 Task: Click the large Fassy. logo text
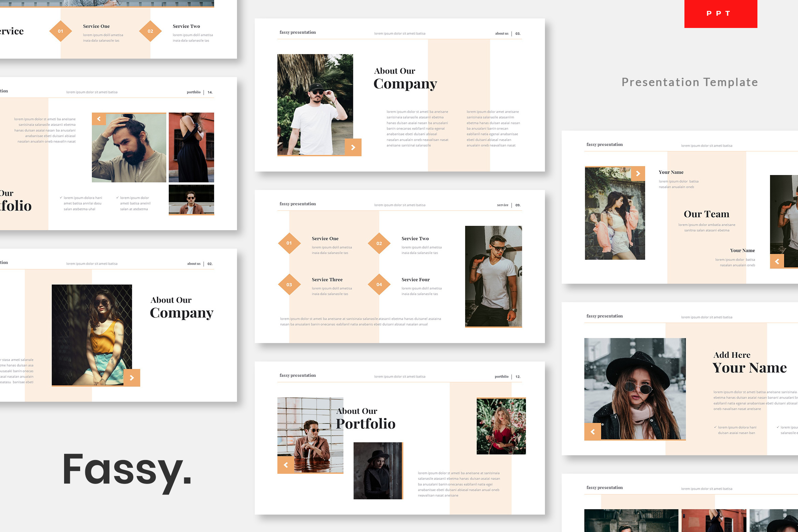[x=127, y=471]
